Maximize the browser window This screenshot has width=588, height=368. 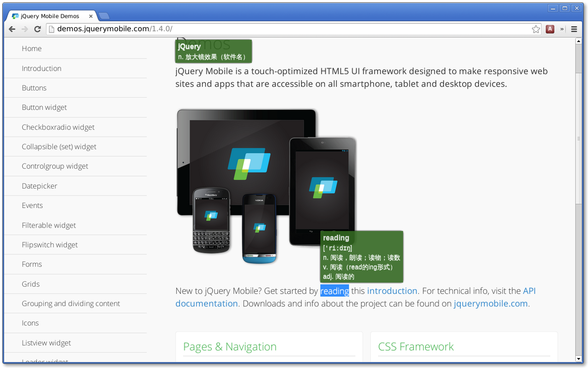565,8
